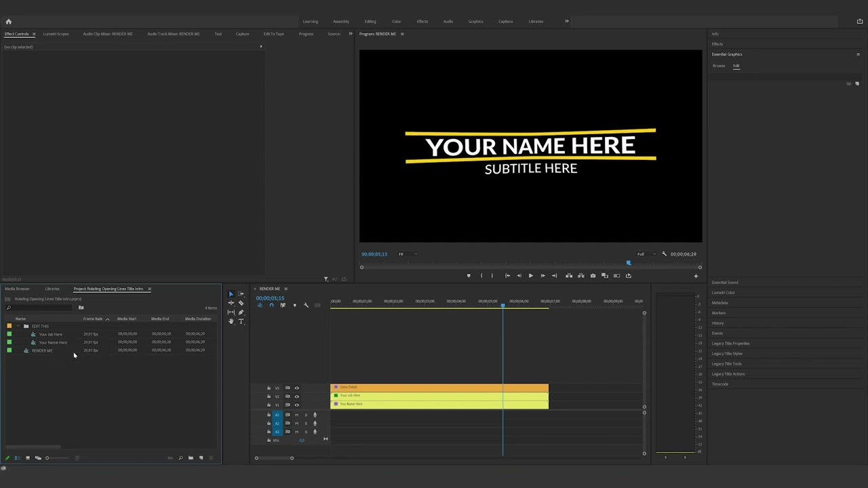
Task: Click the New Bin folder icon in Project panel
Action: tap(191, 458)
